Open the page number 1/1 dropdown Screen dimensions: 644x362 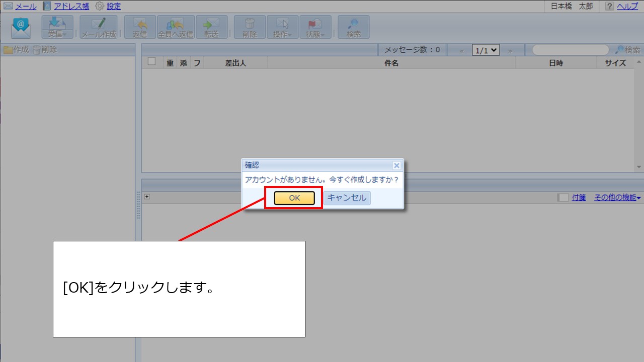[486, 49]
